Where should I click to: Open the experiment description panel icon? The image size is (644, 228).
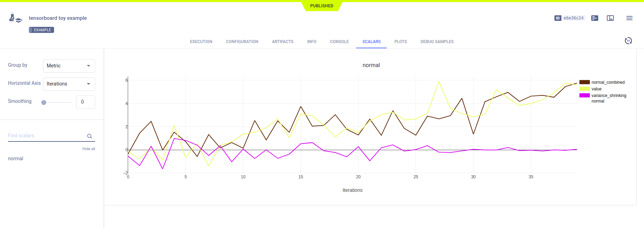click(595, 18)
